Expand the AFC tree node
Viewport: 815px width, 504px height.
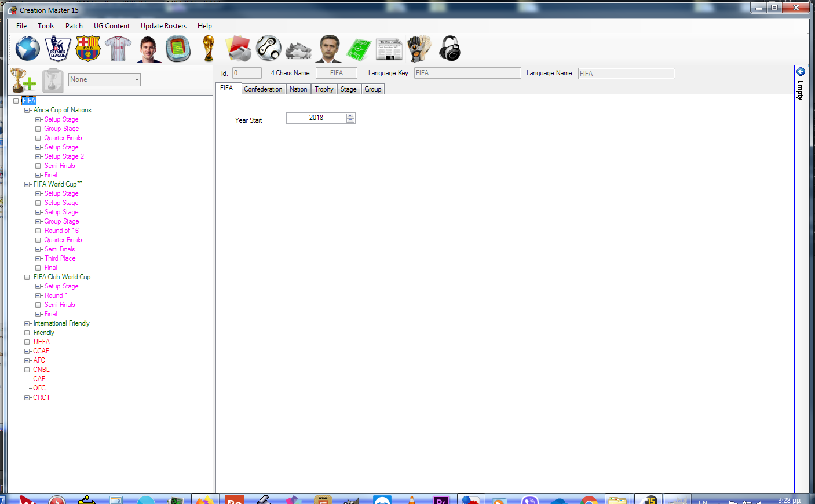27,360
